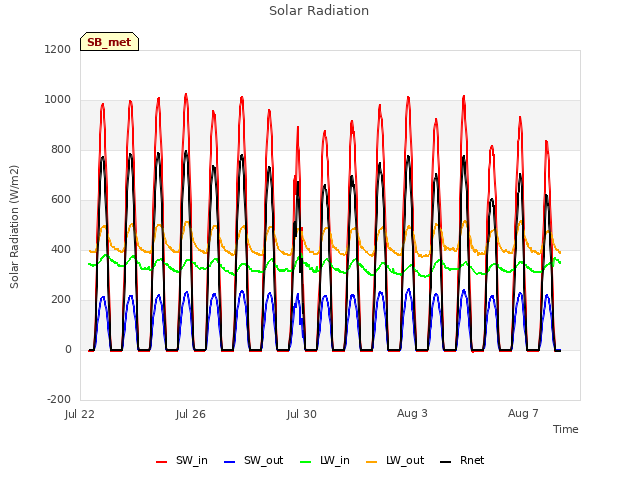Click the Jul 22 x-axis tick label
The width and height of the screenshot is (640, 480).
pyautogui.click(x=80, y=414)
